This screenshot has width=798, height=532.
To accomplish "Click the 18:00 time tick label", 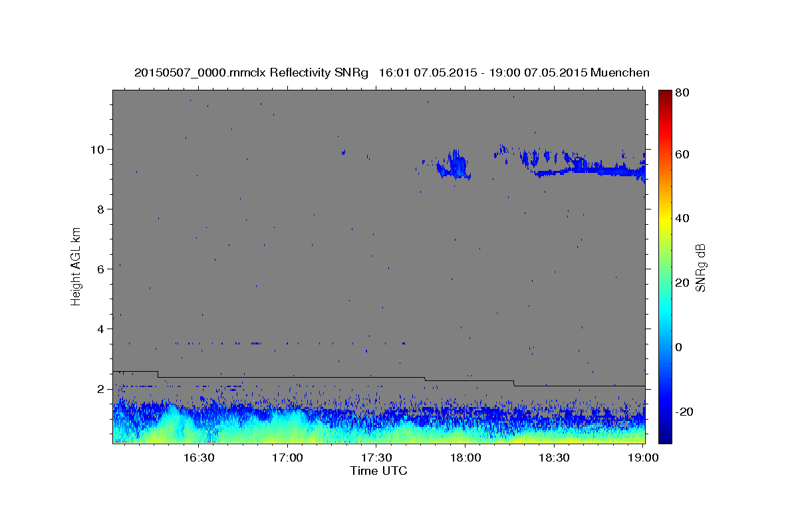I will (465, 458).
